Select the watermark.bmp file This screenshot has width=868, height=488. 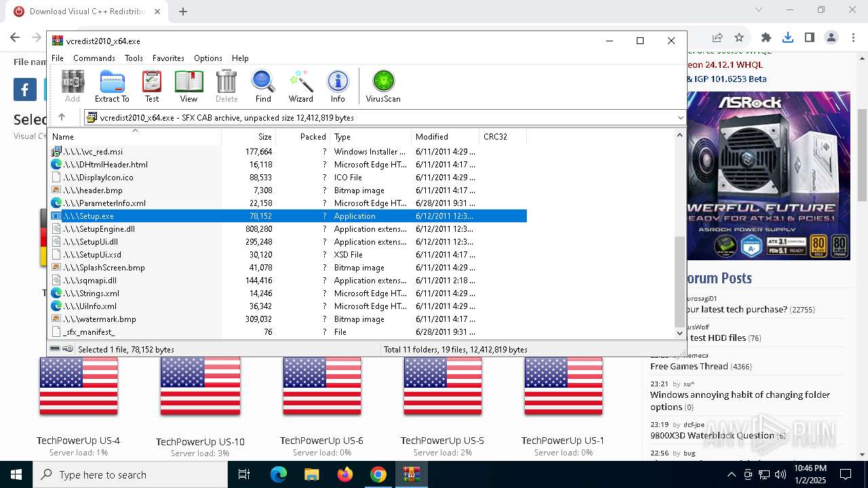[288, 319]
